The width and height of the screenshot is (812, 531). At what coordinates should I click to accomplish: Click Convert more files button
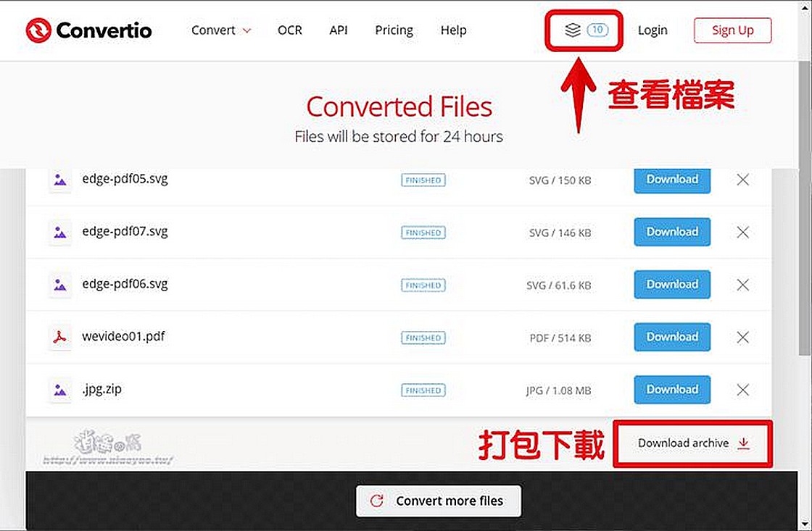point(439,501)
